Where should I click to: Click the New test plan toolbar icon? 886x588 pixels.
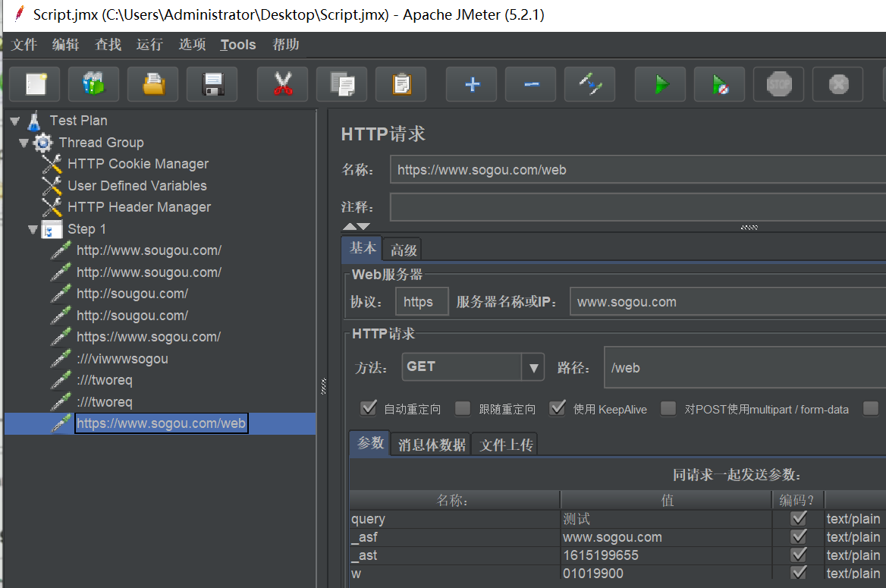click(x=35, y=84)
